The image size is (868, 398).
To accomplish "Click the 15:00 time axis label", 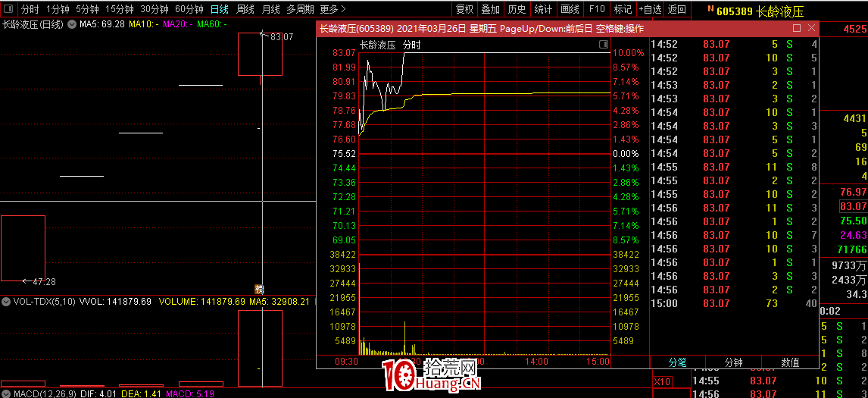I will pyautogui.click(x=598, y=361).
